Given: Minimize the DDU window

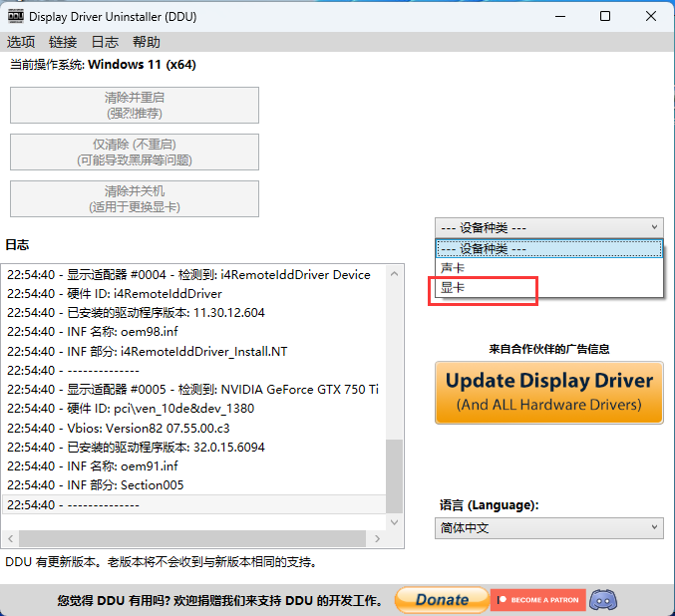Looking at the screenshot, I should 559,17.
